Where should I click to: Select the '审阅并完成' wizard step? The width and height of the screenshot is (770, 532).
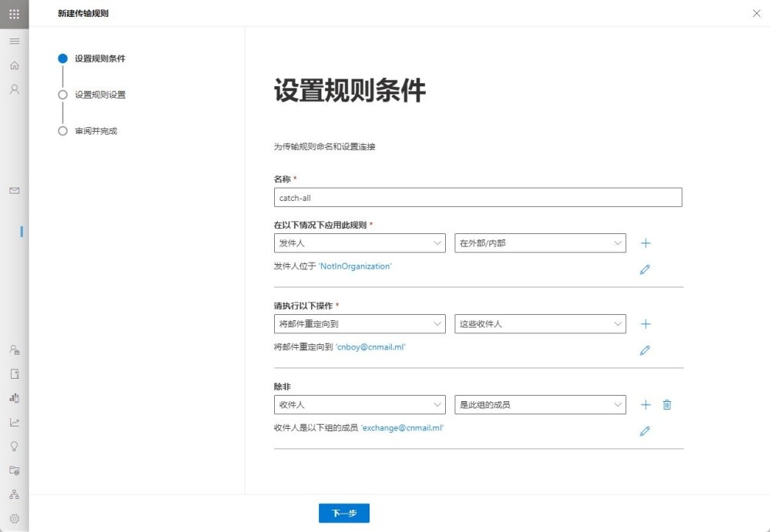pos(95,131)
